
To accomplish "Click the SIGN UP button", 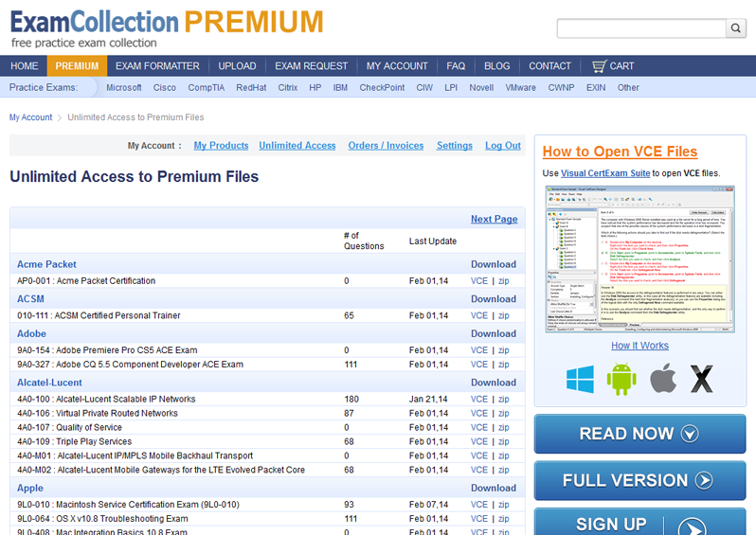I will pos(639,522).
